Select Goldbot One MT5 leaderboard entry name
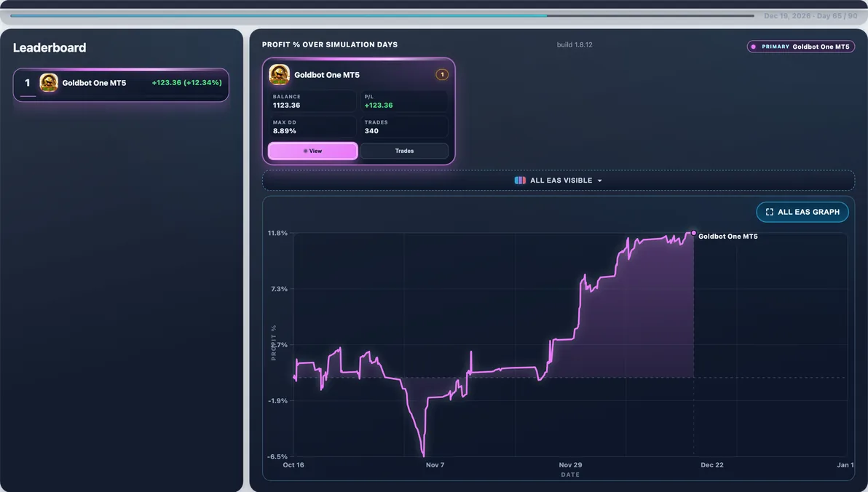The height and width of the screenshot is (492, 868). click(94, 83)
